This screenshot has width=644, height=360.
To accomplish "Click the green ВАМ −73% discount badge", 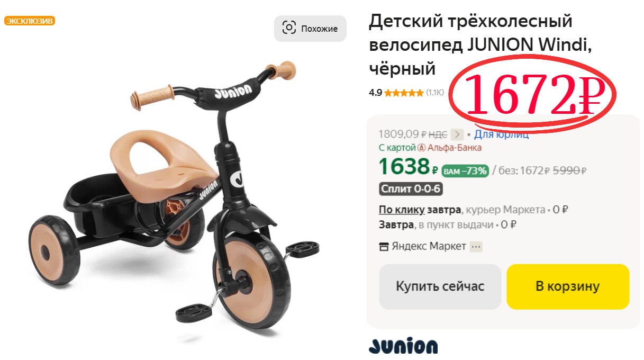I will click(465, 170).
